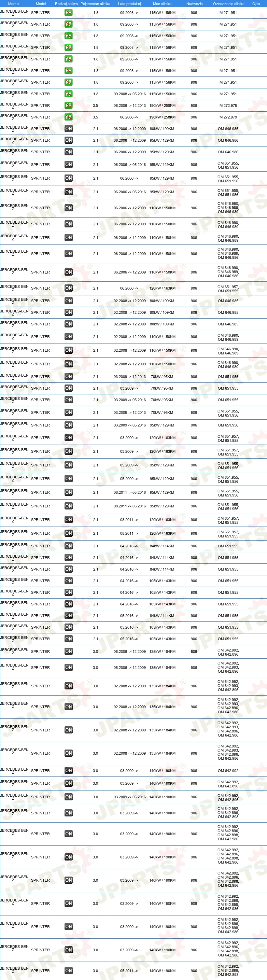Viewport: 267px width, 980px height.
Task: Click ON icon in open-ended 06.2006 95kW row
Action: [x=69, y=178]
